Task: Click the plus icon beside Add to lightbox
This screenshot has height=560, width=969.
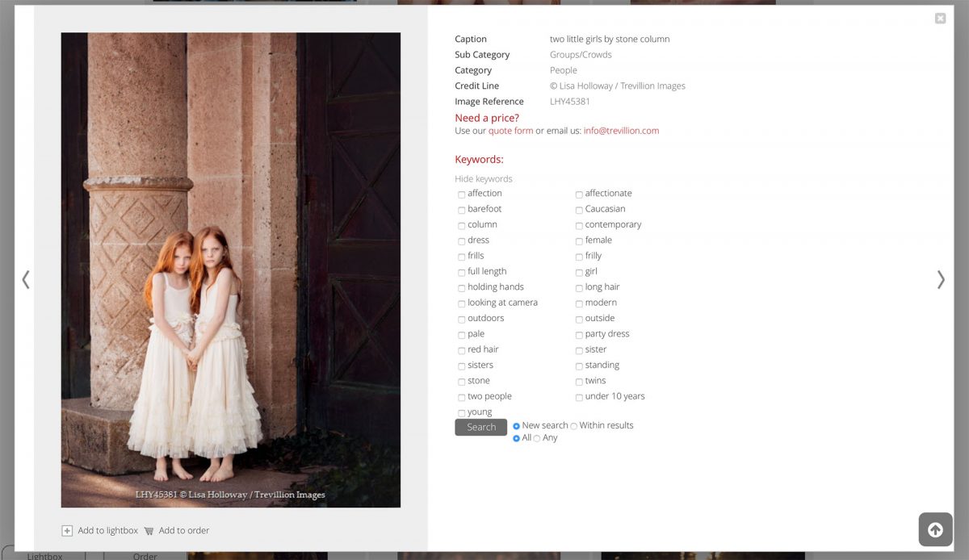Action: tap(67, 531)
